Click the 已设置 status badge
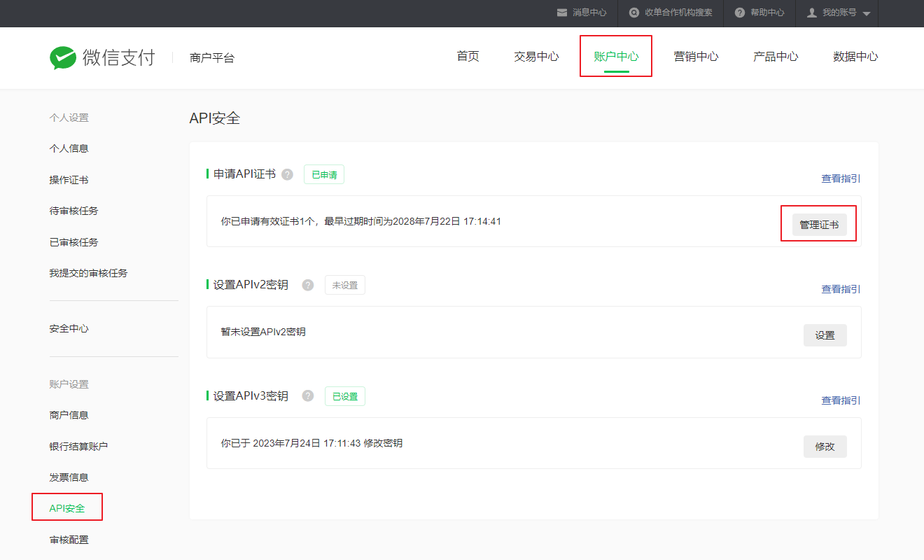924x560 pixels. [x=344, y=396]
